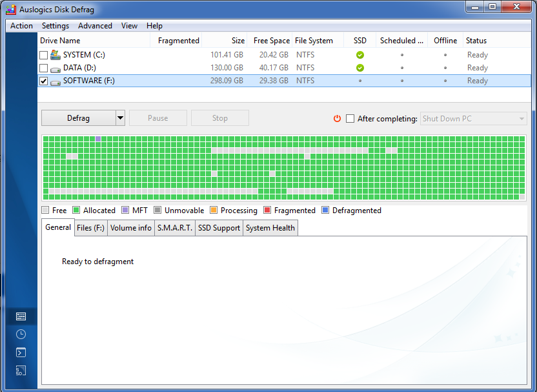Image resolution: width=537 pixels, height=392 pixels.
Task: Open the scheduler clock icon in sidebar
Action: [20, 335]
